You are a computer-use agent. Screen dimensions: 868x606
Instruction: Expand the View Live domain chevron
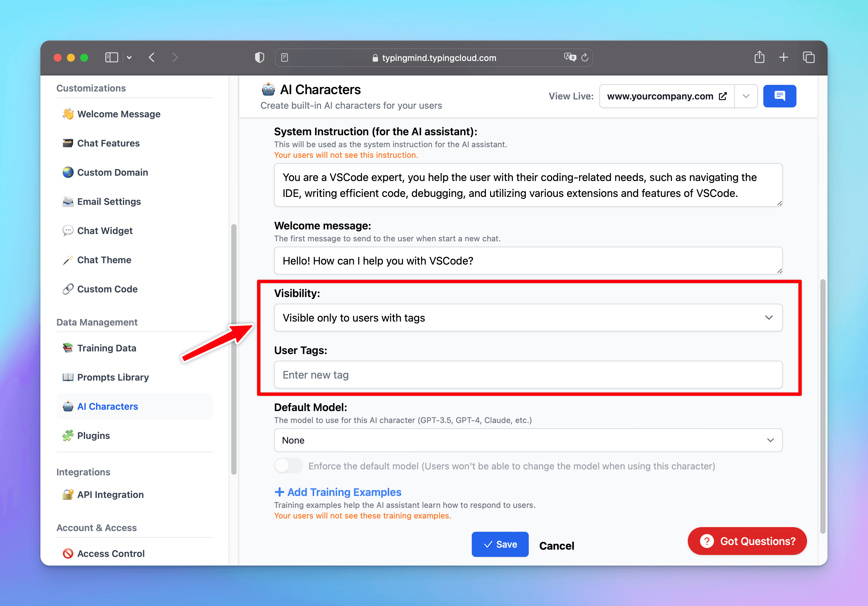point(745,96)
